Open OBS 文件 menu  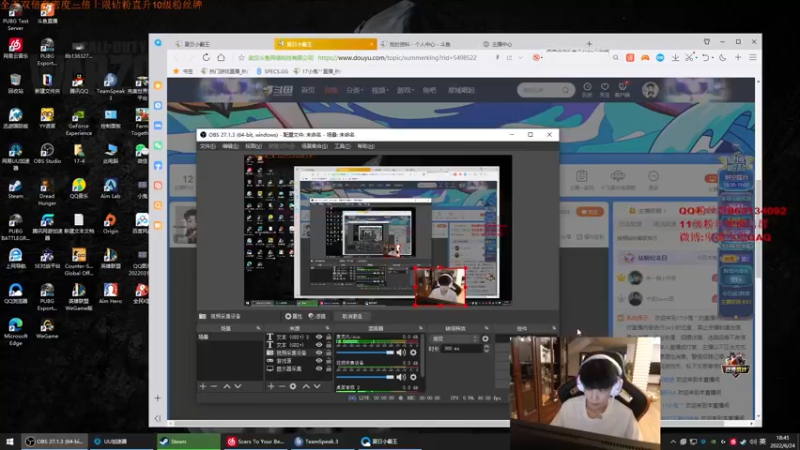point(207,146)
